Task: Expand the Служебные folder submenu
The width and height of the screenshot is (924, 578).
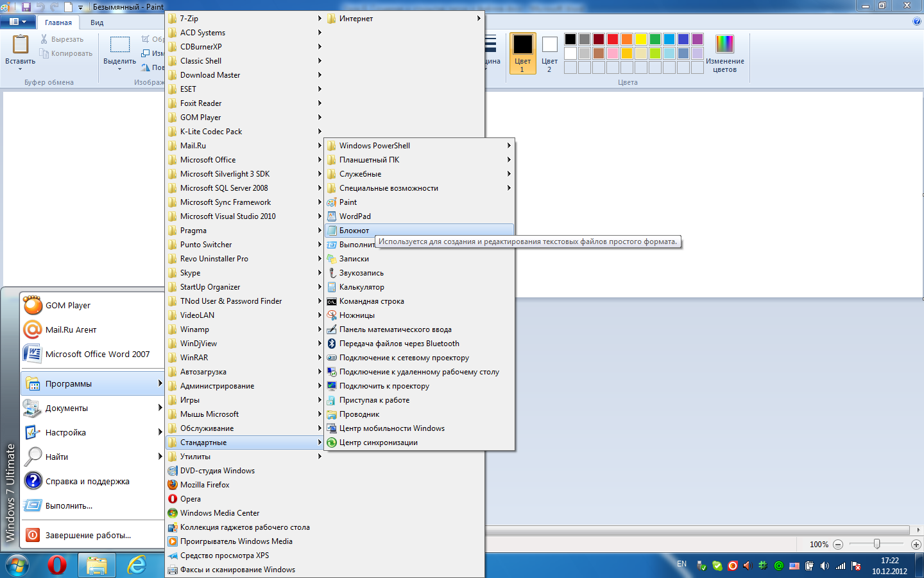Action: point(419,174)
